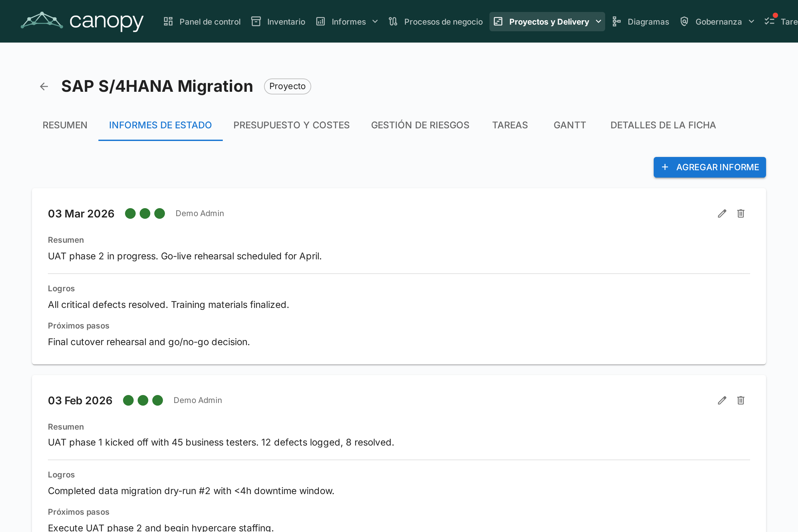Image resolution: width=798 pixels, height=532 pixels.
Task: Click the Gobernanza shield icon
Action: point(684,22)
